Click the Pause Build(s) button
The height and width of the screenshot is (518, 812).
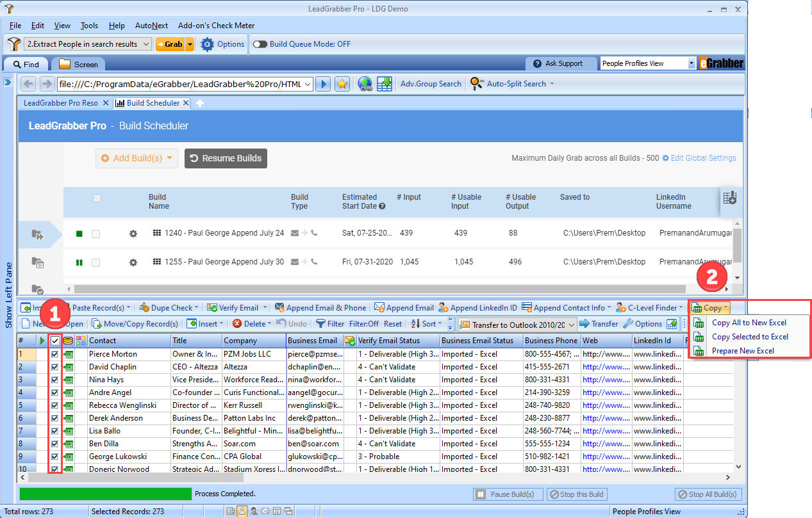508,494
